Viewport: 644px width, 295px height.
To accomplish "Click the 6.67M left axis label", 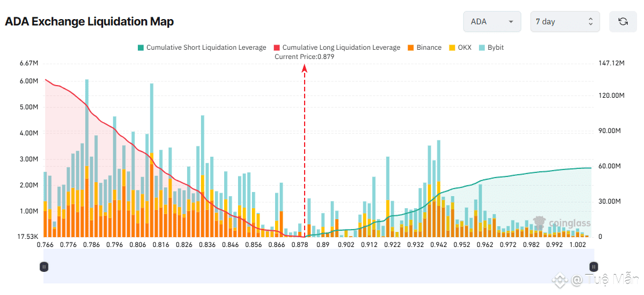I will coord(29,64).
